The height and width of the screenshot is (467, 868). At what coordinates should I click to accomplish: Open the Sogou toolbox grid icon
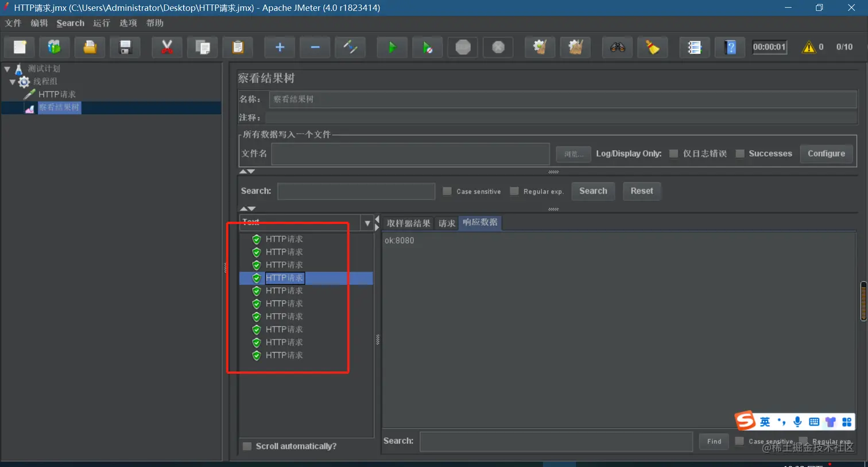coord(847,422)
